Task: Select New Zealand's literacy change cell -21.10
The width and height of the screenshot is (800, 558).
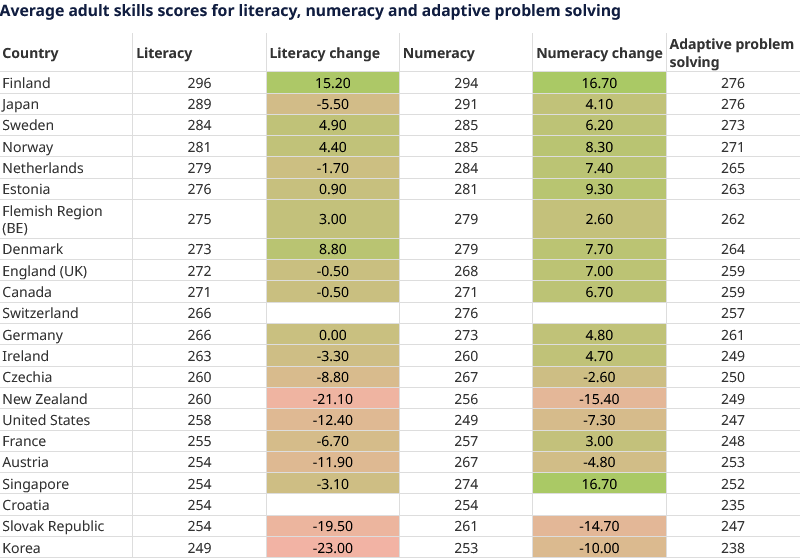Action: pos(332,399)
